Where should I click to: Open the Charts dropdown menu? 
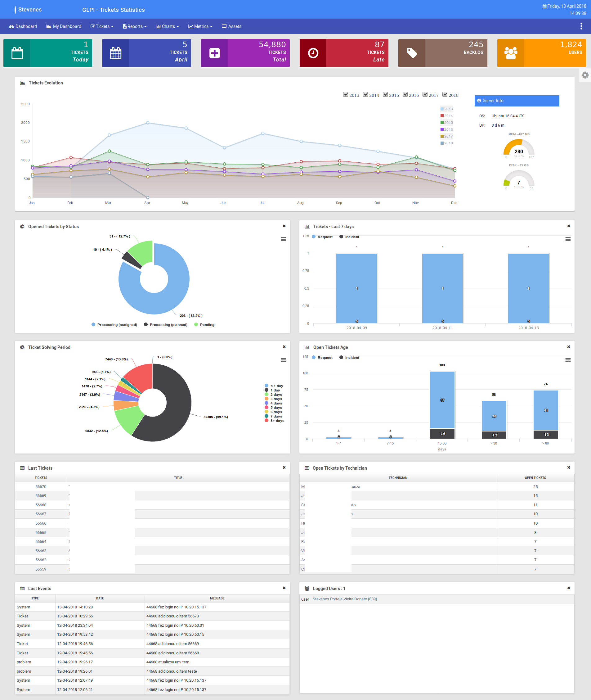tap(168, 26)
